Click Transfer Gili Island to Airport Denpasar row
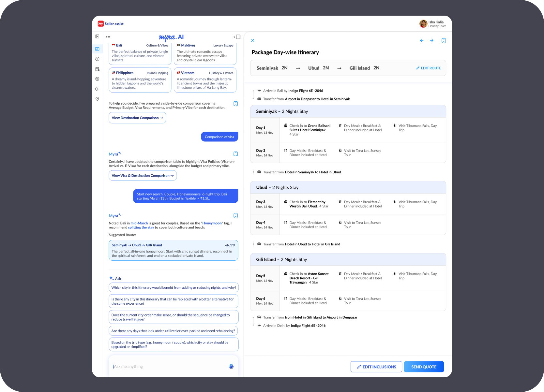The width and height of the screenshot is (544, 392). [x=307, y=317]
